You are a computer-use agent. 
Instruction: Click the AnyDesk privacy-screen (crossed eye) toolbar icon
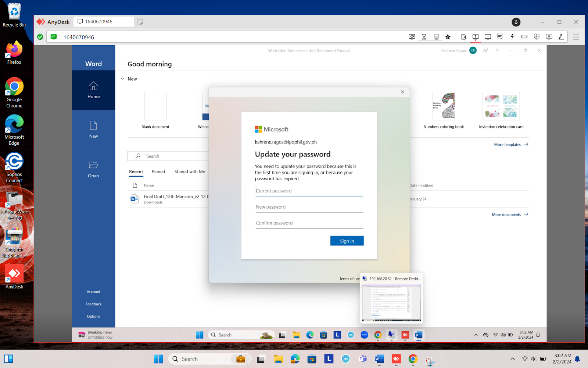click(412, 37)
